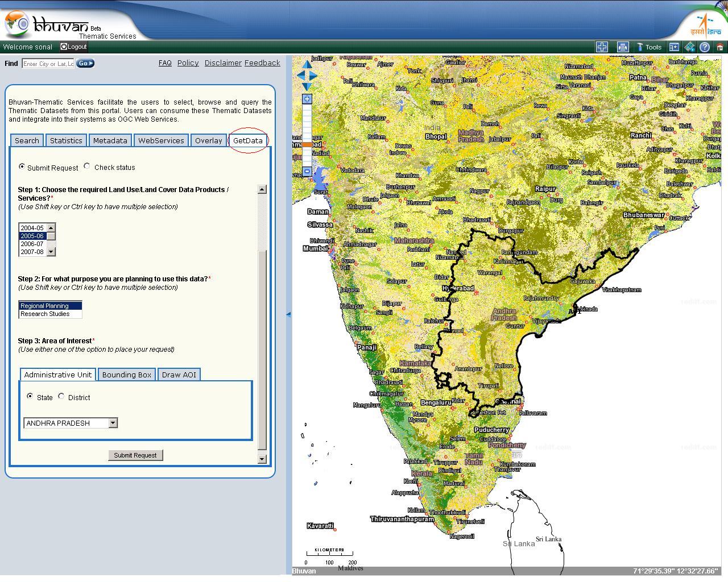Screen dimensions: 728x582
Task: Click the Mumbai label on the map
Action: point(315,248)
